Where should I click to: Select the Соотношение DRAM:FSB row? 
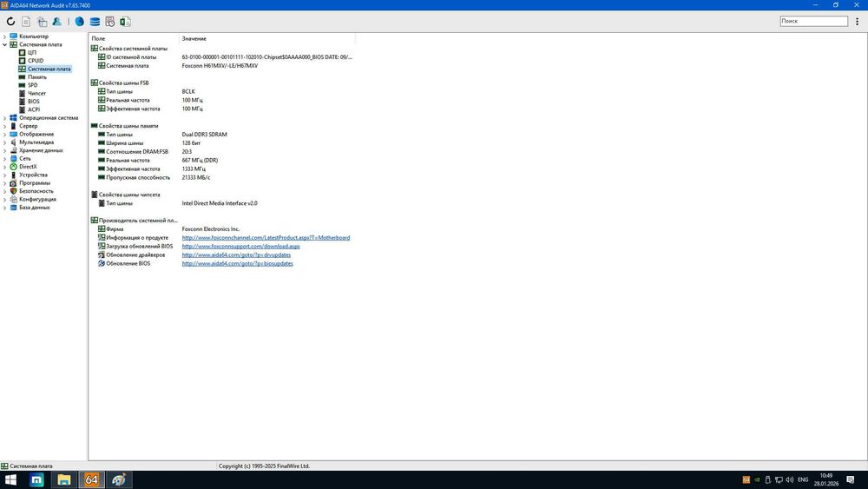pos(221,152)
